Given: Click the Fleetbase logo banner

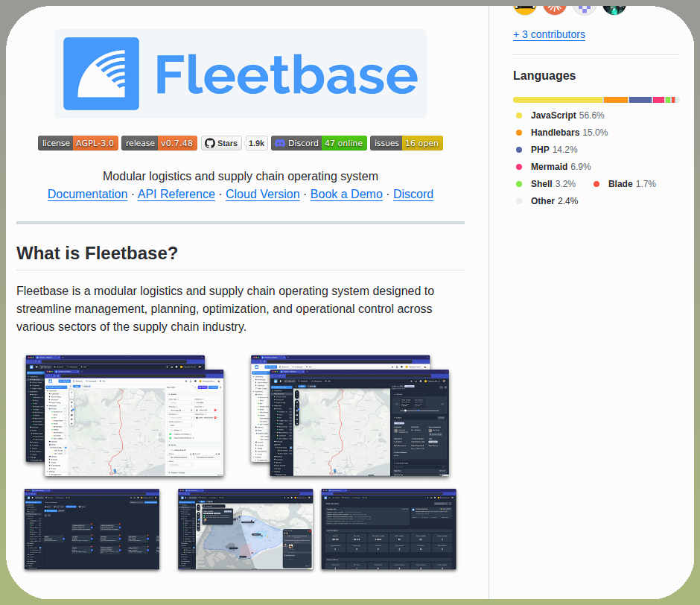Looking at the screenshot, I should click(241, 74).
